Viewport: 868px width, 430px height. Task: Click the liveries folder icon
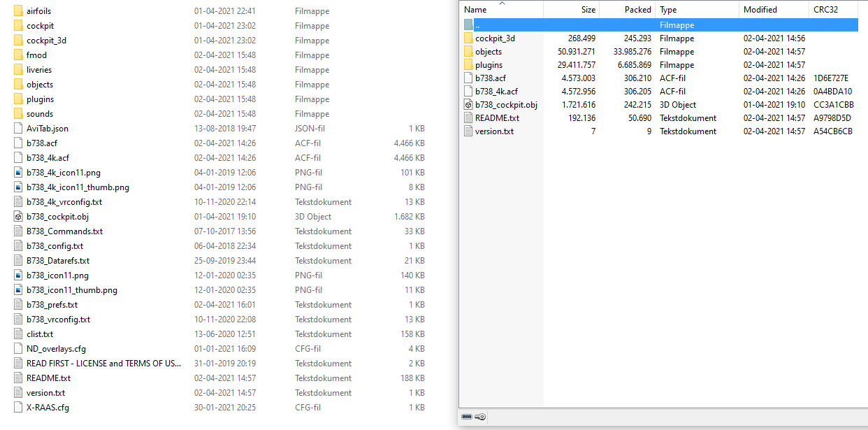click(19, 70)
